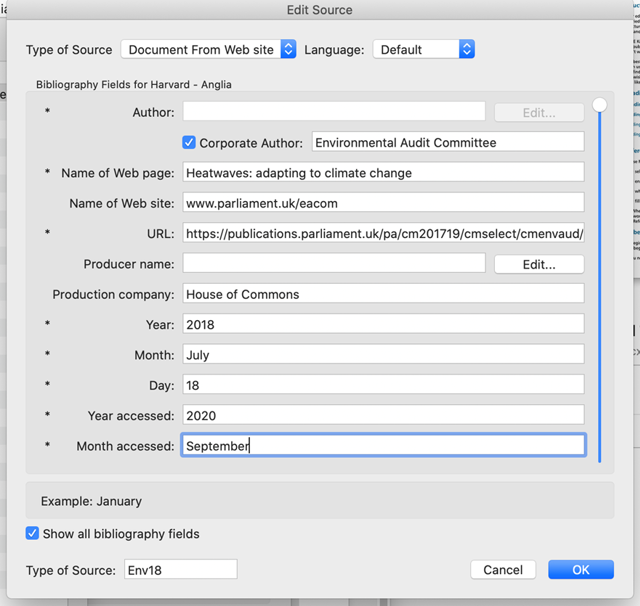Toggle Show all bibliography fields checkbox
The image size is (640, 606).
[32, 533]
